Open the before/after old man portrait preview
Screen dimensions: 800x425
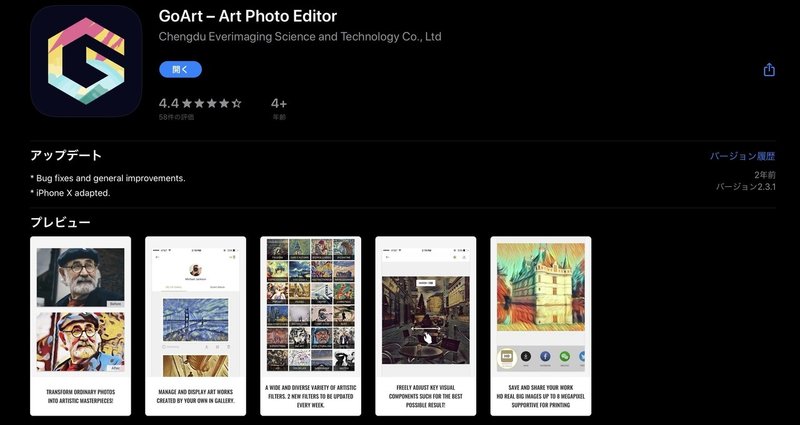(81, 326)
